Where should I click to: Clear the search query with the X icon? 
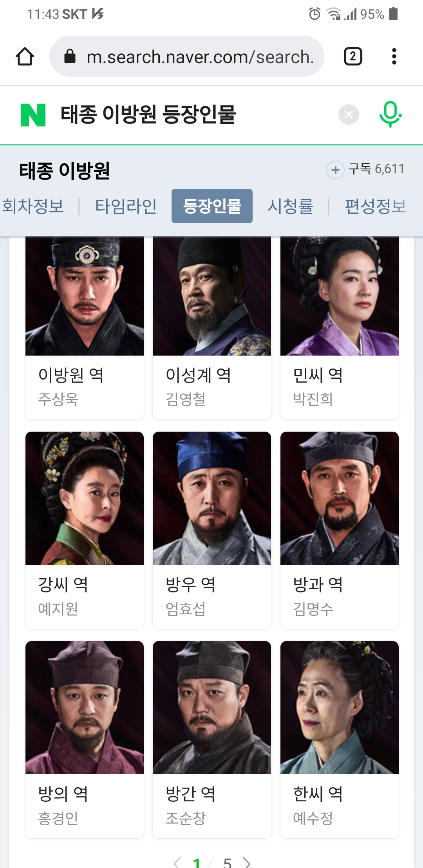[349, 114]
